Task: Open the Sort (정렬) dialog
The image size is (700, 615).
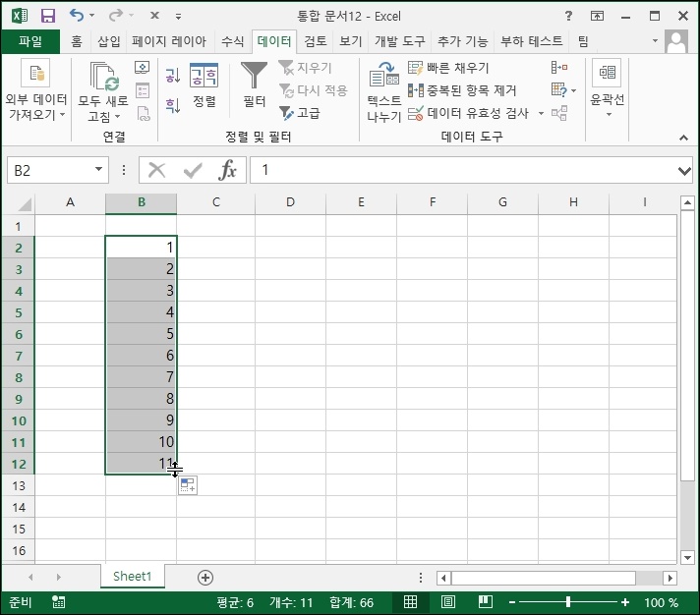Action: [x=204, y=85]
